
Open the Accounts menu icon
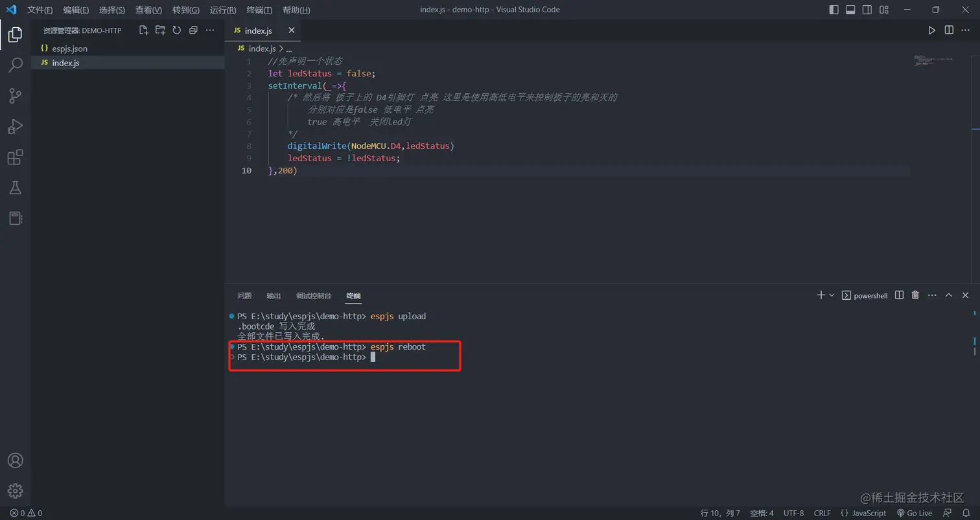point(15,460)
